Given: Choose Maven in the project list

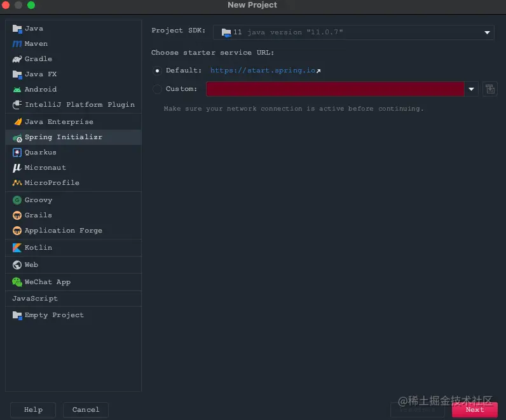Looking at the screenshot, I should (36, 44).
